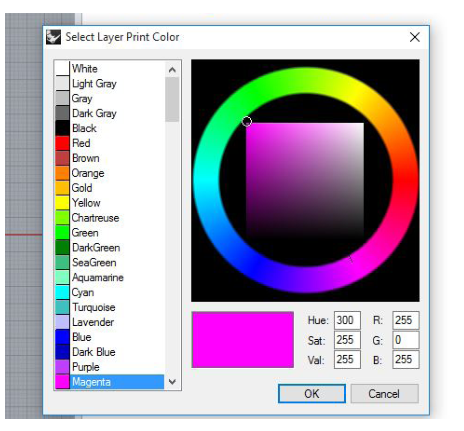The image size is (464, 431).
Task: Click the Sat value field
Action: coord(347,340)
